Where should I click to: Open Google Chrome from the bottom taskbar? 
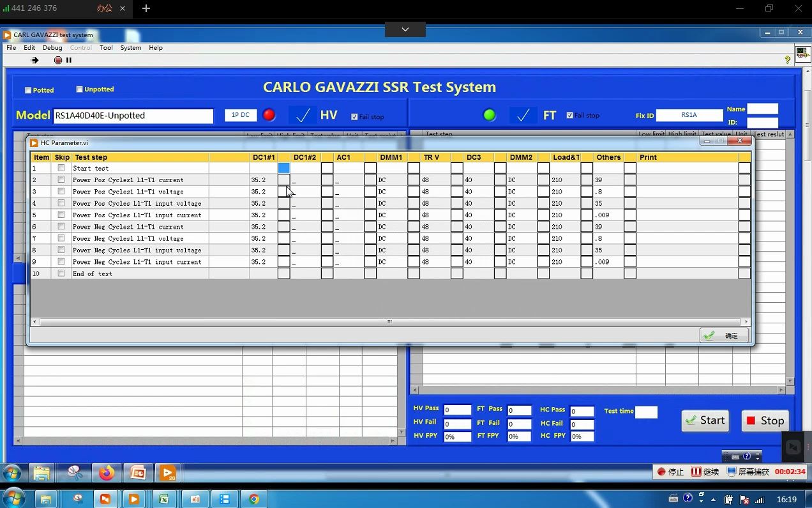point(254,499)
